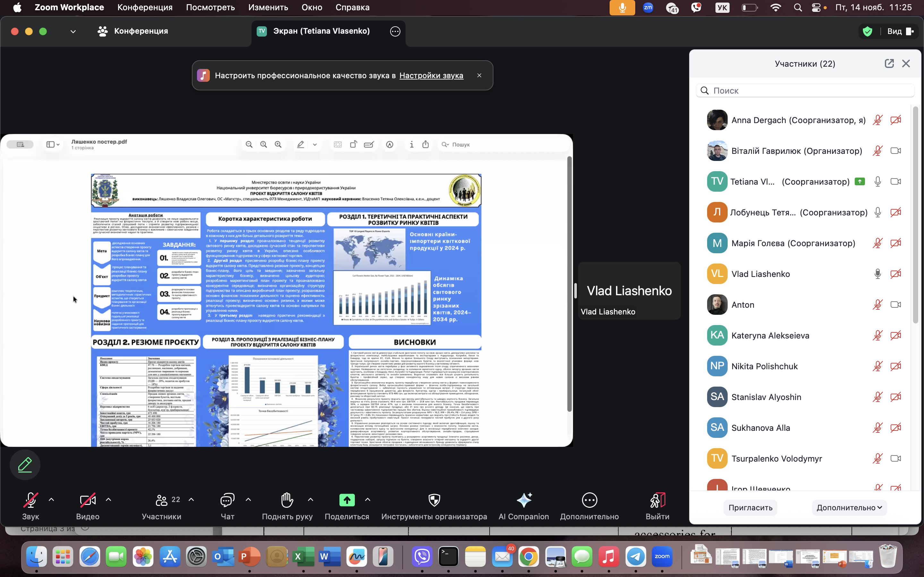Open the Host Tools shield icon
The width and height of the screenshot is (924, 577).
click(x=434, y=500)
